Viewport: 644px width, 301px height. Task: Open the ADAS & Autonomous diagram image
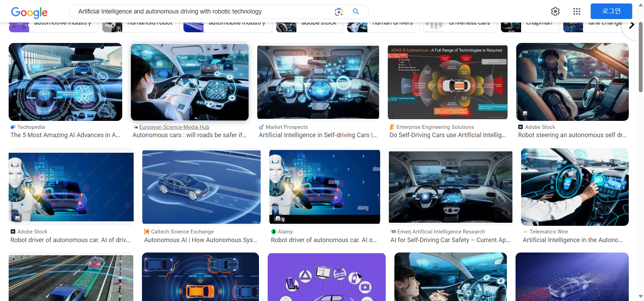448,82
